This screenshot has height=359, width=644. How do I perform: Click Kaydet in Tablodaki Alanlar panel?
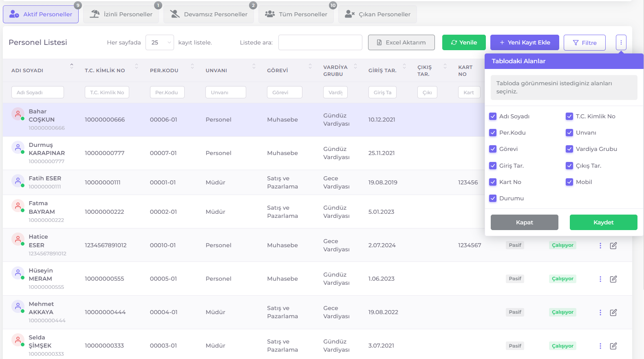point(604,222)
